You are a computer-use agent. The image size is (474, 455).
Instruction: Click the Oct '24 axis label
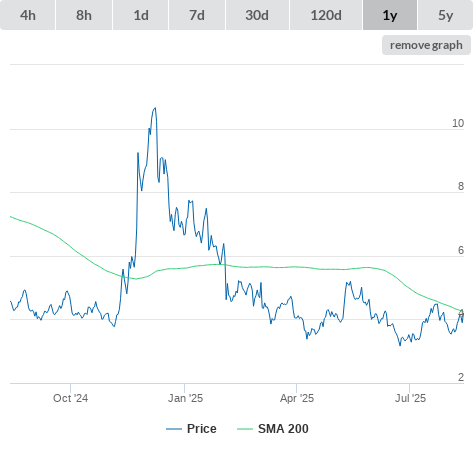70,398
